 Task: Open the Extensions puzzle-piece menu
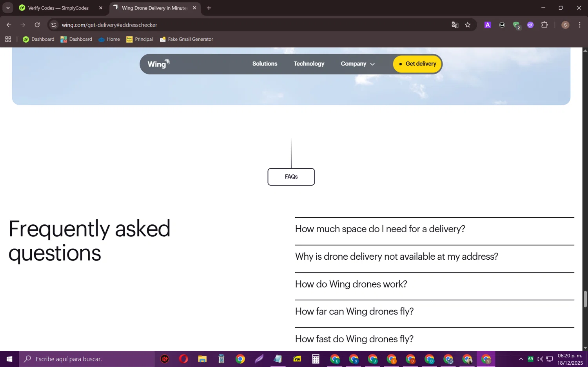point(544,25)
